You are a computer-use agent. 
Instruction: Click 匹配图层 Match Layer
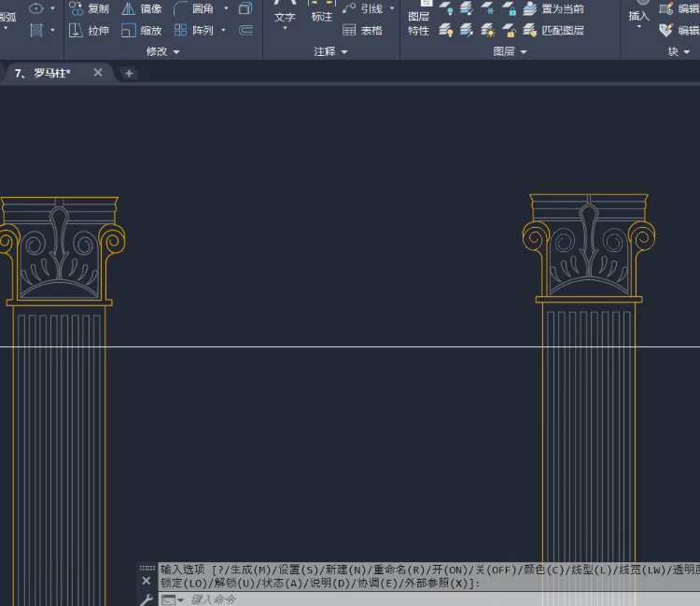pos(553,31)
